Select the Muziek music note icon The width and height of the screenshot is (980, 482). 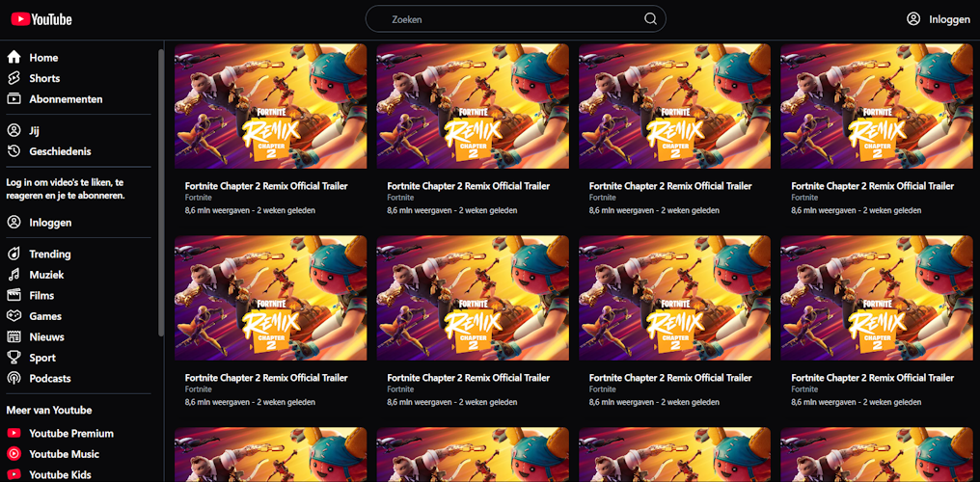tap(14, 275)
